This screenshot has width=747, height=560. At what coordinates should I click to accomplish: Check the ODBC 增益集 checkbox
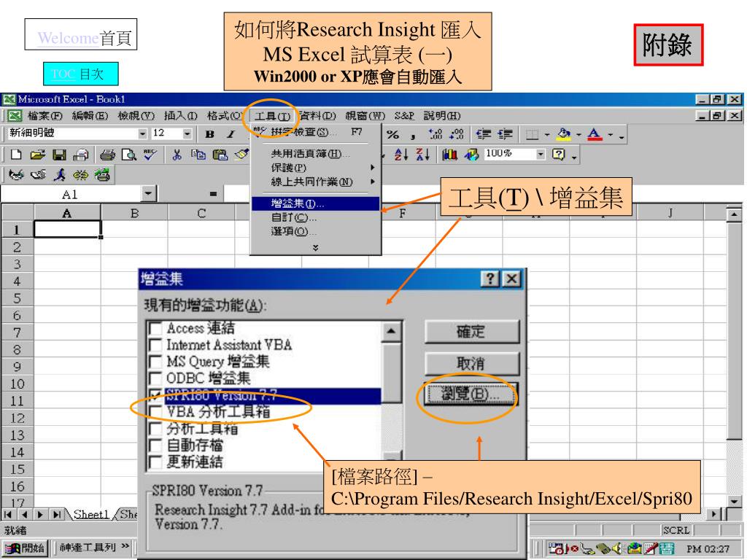click(155, 378)
